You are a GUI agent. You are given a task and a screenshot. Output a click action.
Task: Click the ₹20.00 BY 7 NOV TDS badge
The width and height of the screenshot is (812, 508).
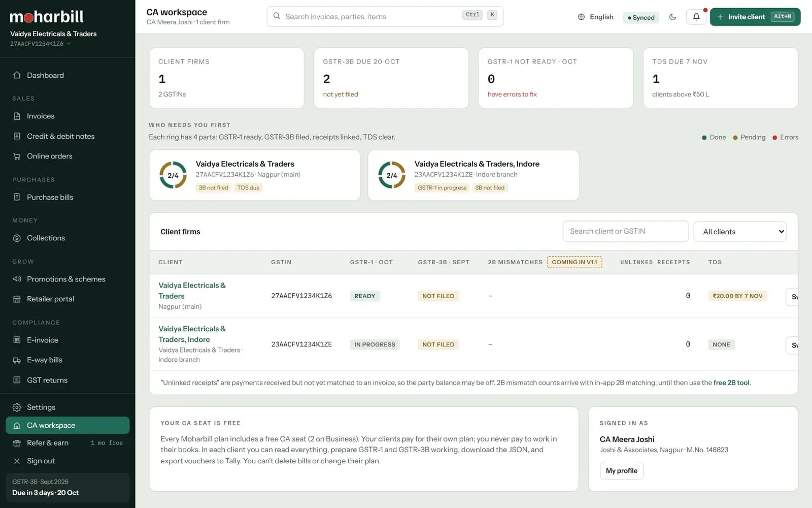(x=737, y=296)
